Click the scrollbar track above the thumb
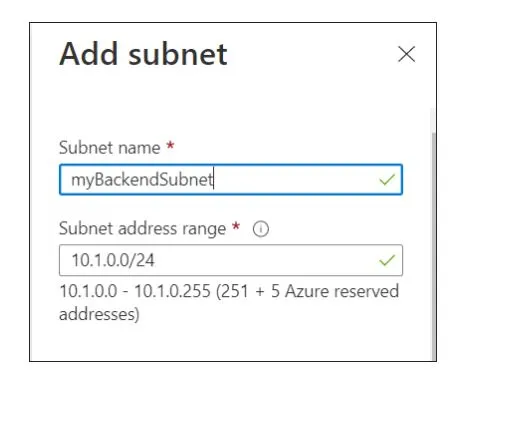The width and height of the screenshot is (513, 423). (x=433, y=120)
